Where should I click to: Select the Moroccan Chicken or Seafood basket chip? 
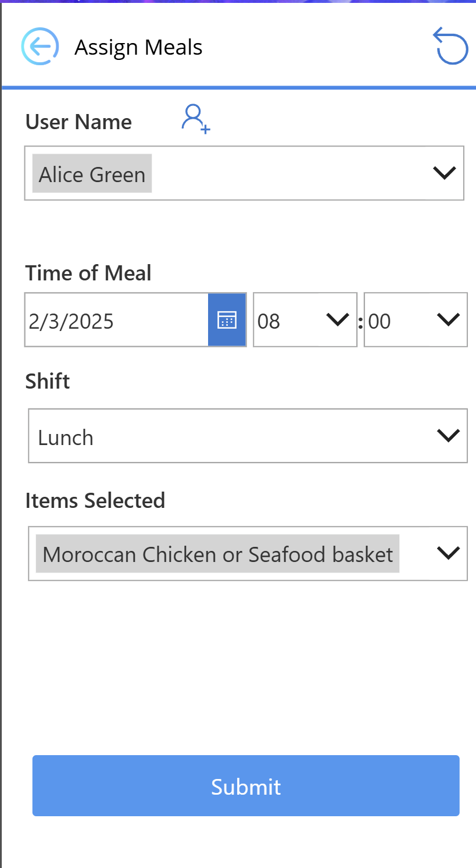(217, 554)
